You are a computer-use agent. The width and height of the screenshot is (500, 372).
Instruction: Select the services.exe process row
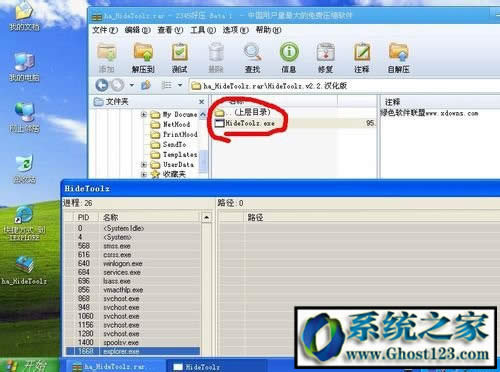(x=133, y=272)
